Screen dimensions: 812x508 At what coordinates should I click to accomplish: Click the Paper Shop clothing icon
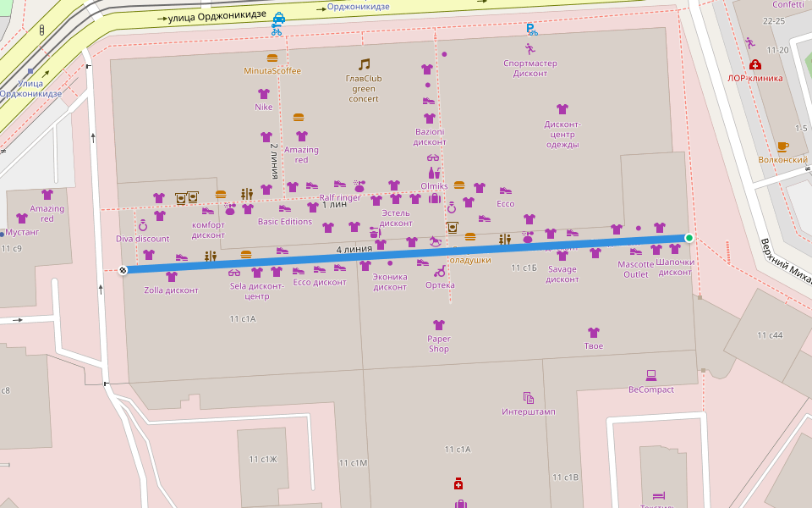tap(438, 324)
